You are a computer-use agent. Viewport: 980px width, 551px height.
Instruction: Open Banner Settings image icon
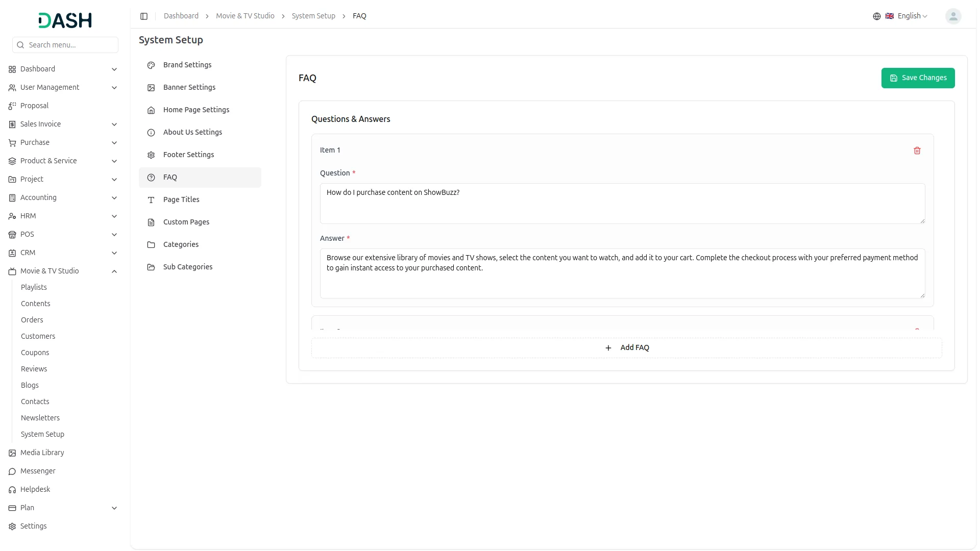point(151,88)
